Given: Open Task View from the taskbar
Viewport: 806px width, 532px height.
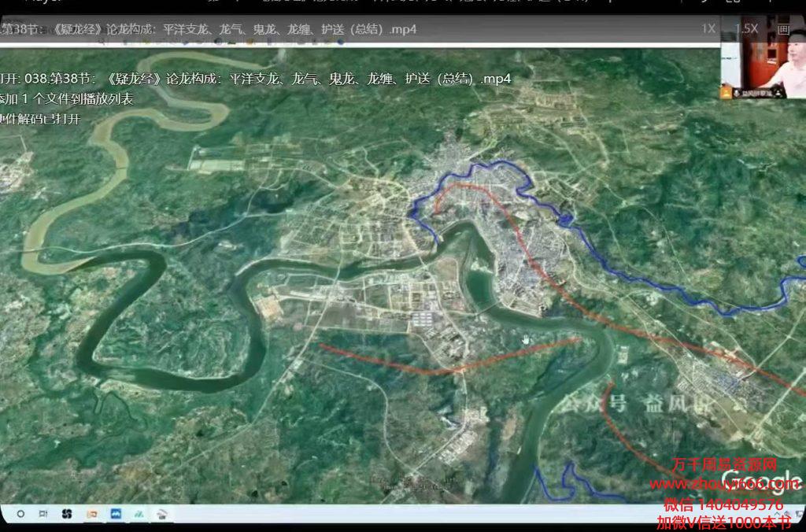Looking at the screenshot, I should point(43,514).
